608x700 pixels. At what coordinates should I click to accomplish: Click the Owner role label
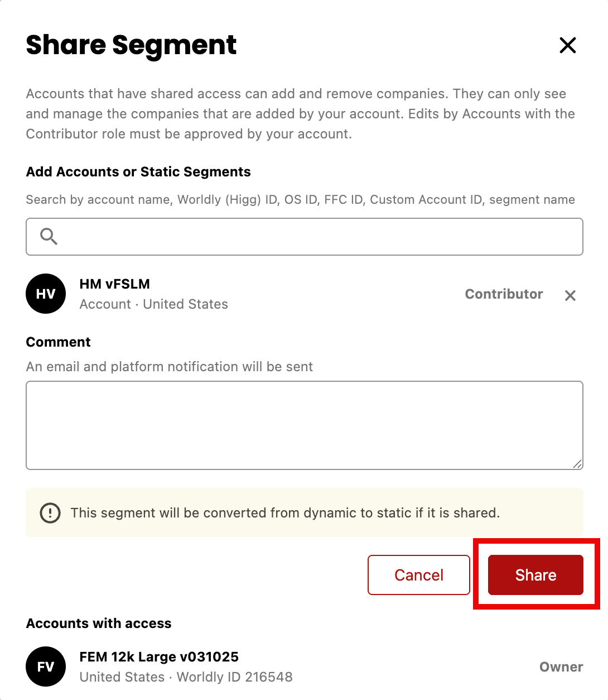561,667
